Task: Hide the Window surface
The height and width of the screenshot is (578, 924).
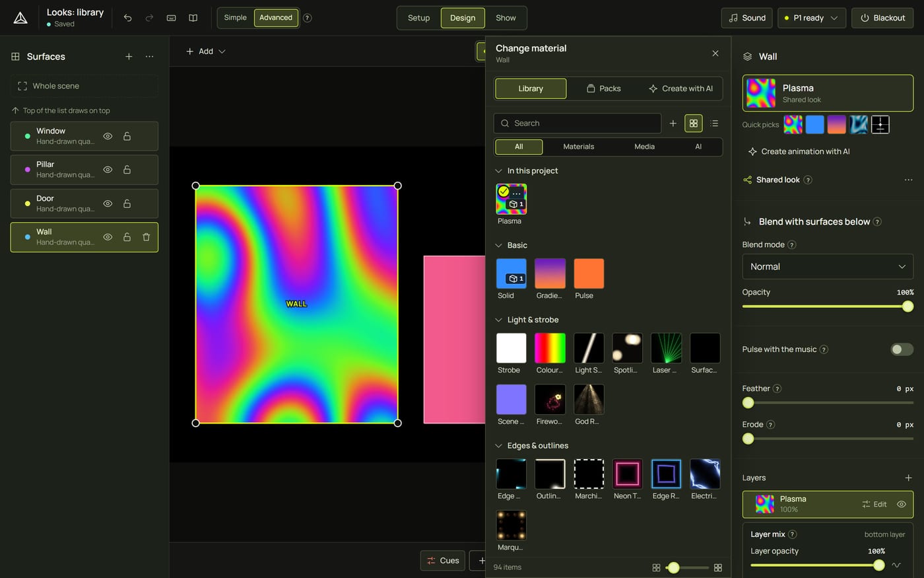Action: tap(108, 136)
